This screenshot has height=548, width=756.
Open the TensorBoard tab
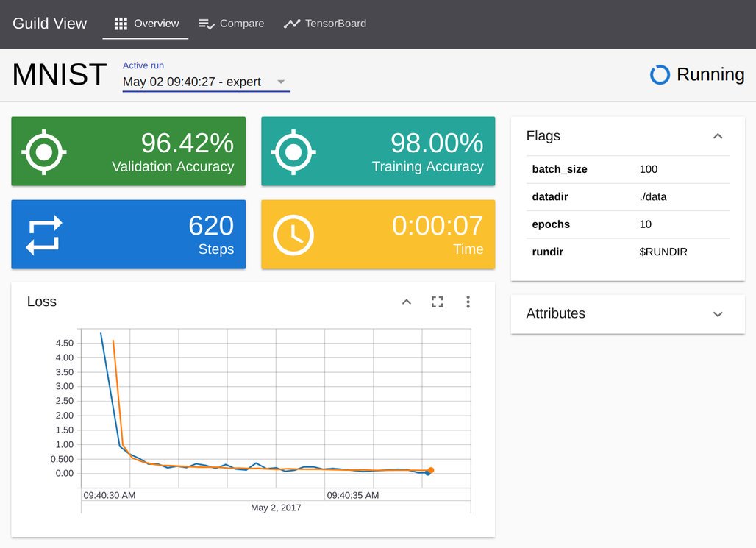(325, 24)
